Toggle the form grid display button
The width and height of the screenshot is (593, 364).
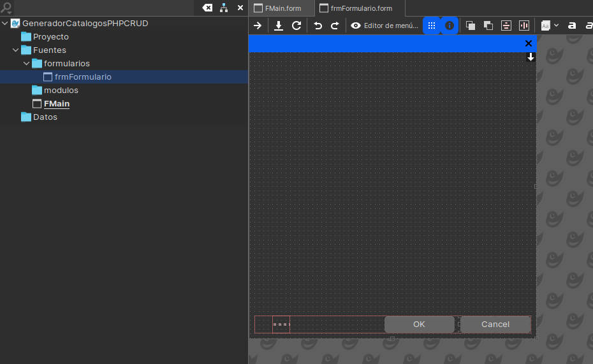432,25
